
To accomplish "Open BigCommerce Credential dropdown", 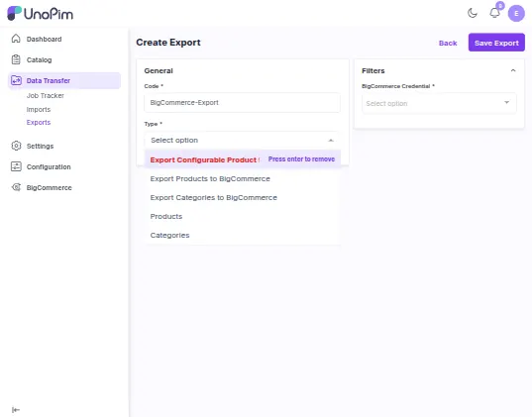I will pyautogui.click(x=439, y=103).
